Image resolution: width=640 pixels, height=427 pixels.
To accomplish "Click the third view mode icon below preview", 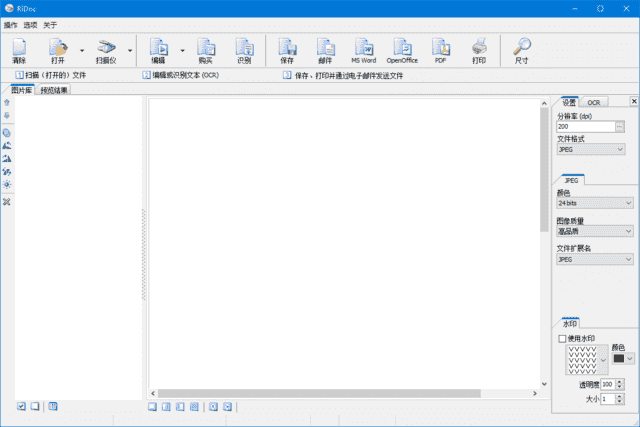I will point(180,407).
